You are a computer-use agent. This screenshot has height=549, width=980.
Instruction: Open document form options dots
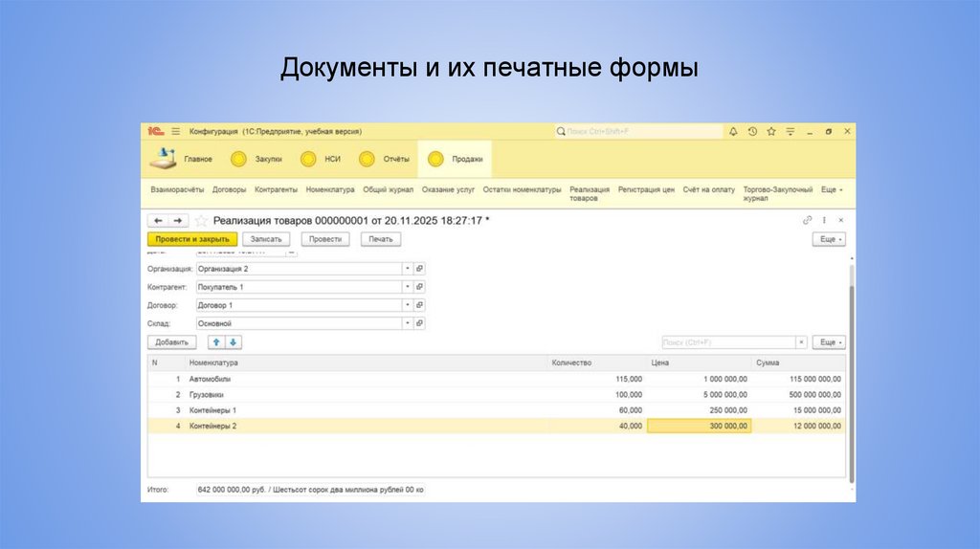tap(824, 220)
